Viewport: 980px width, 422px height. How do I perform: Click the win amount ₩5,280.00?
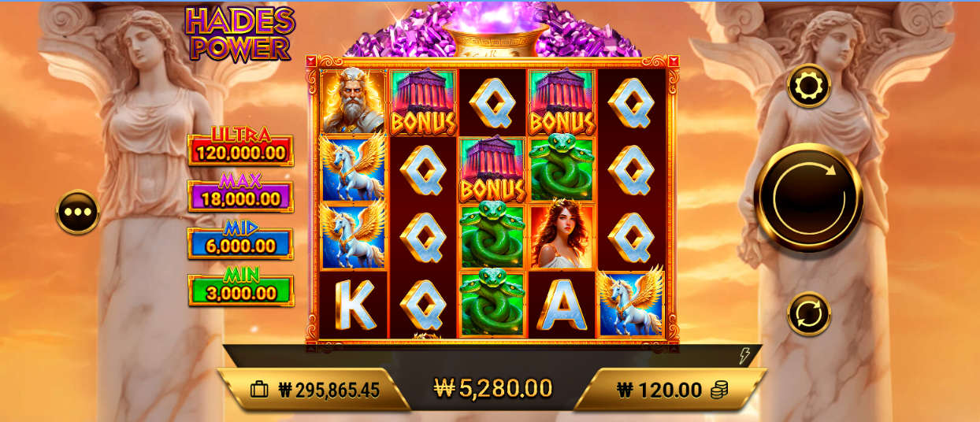tap(493, 387)
